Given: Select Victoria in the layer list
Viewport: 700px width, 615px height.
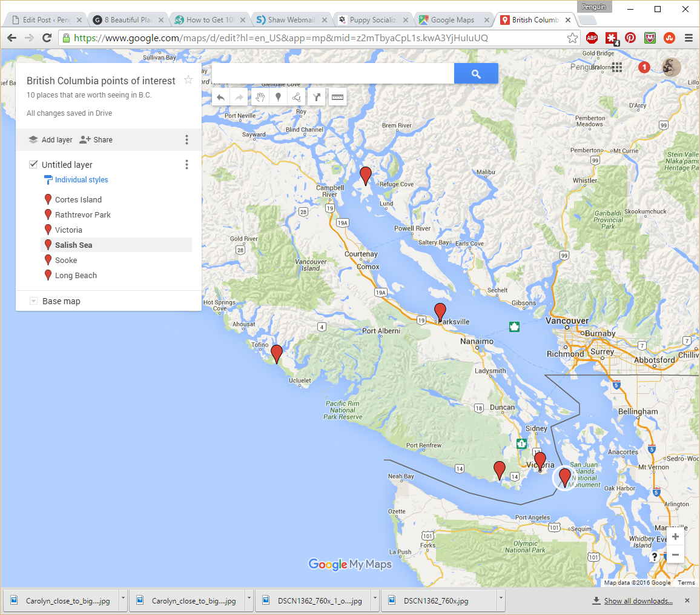Looking at the screenshot, I should click(x=68, y=230).
